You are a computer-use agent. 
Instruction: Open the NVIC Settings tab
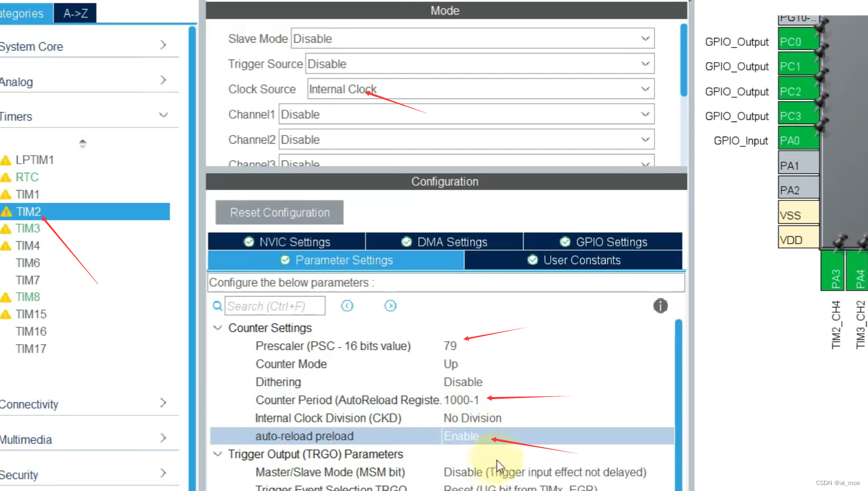click(286, 242)
